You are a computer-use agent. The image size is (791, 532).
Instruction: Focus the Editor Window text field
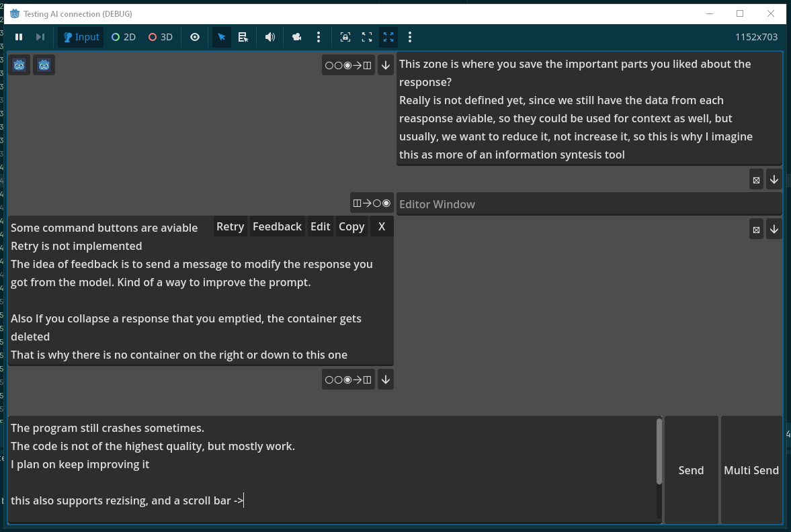coord(589,204)
